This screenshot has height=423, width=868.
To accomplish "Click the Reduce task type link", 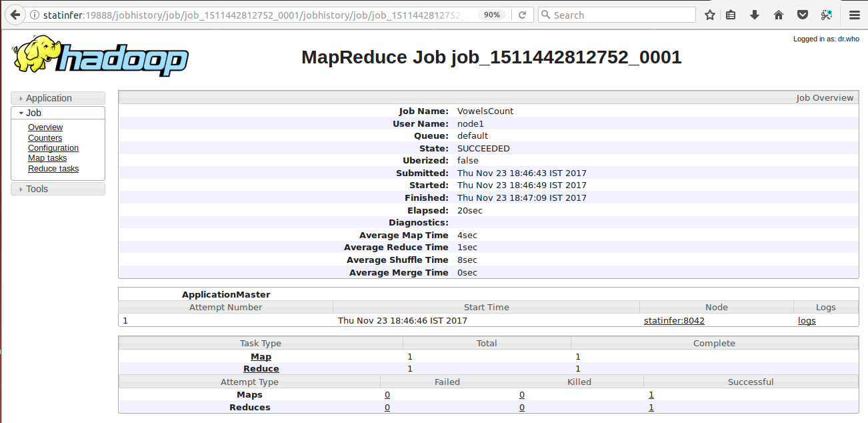I will (x=261, y=368).
